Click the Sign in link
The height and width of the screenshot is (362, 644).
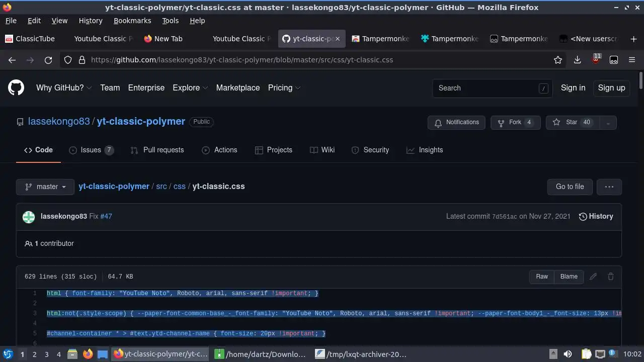[573, 87]
